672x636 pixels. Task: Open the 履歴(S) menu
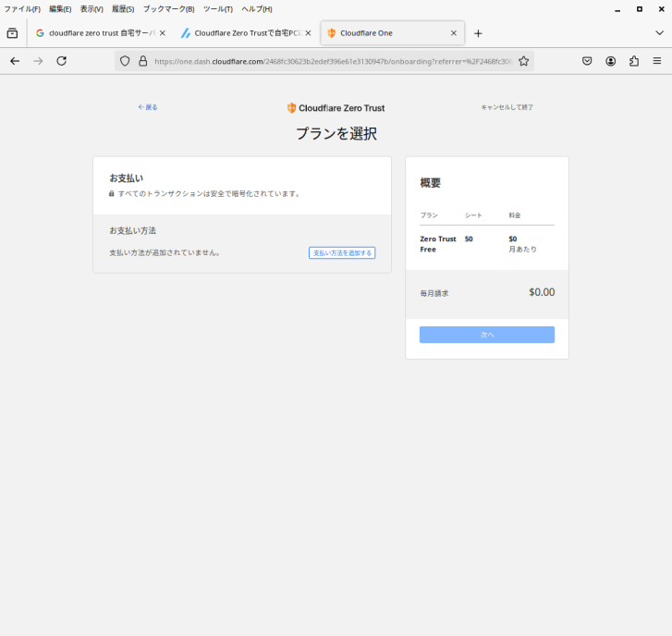[123, 9]
